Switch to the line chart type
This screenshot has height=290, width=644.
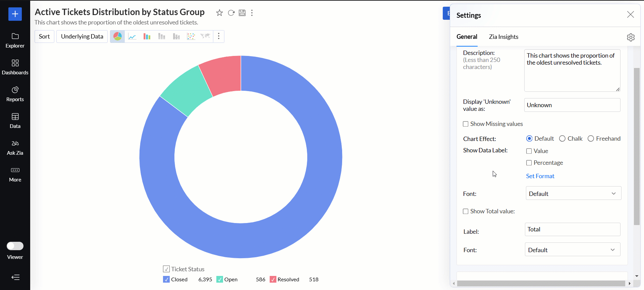(x=132, y=37)
